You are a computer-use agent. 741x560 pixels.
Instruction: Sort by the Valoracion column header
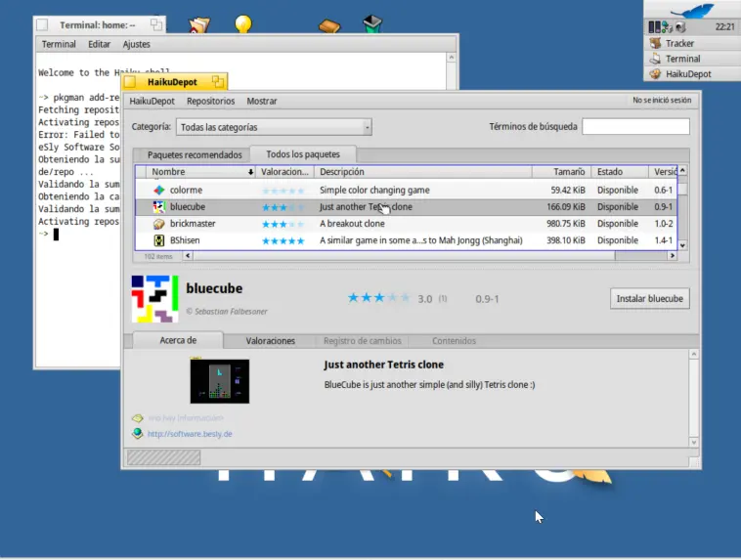285,172
